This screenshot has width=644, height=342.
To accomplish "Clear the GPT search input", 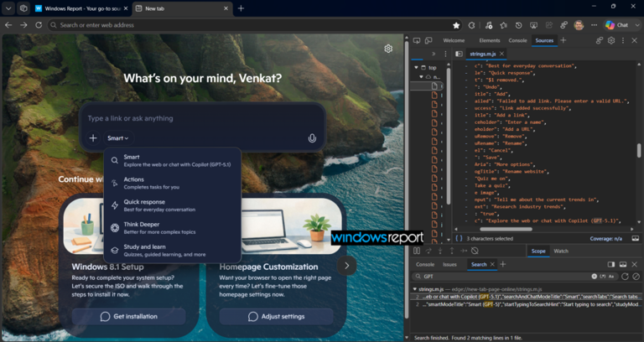I will (595, 277).
